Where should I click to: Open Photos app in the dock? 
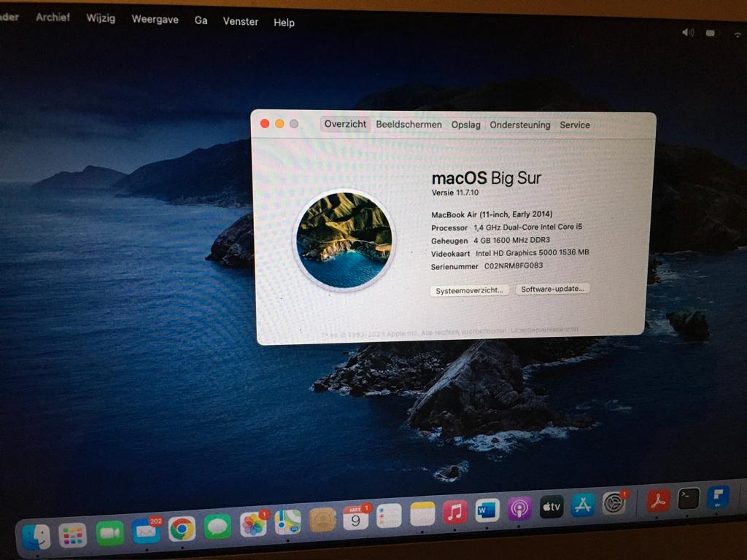point(253,525)
